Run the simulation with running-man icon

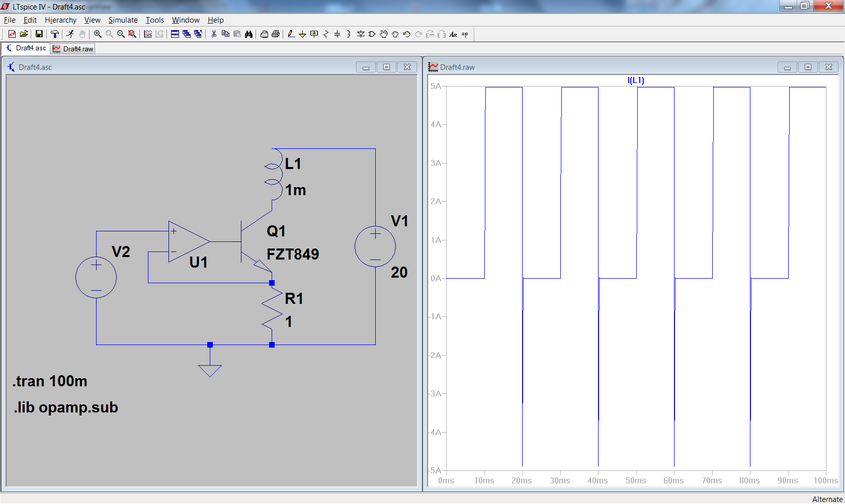pyautogui.click(x=70, y=34)
